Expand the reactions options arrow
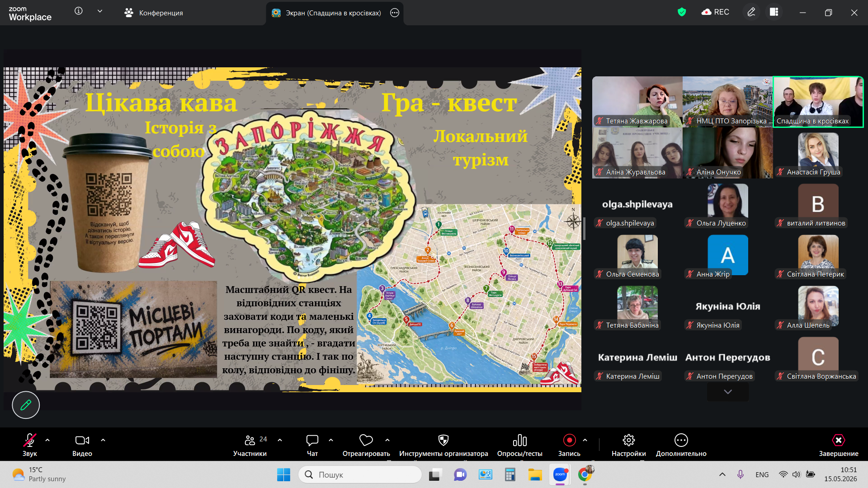The image size is (868, 488). (x=387, y=440)
